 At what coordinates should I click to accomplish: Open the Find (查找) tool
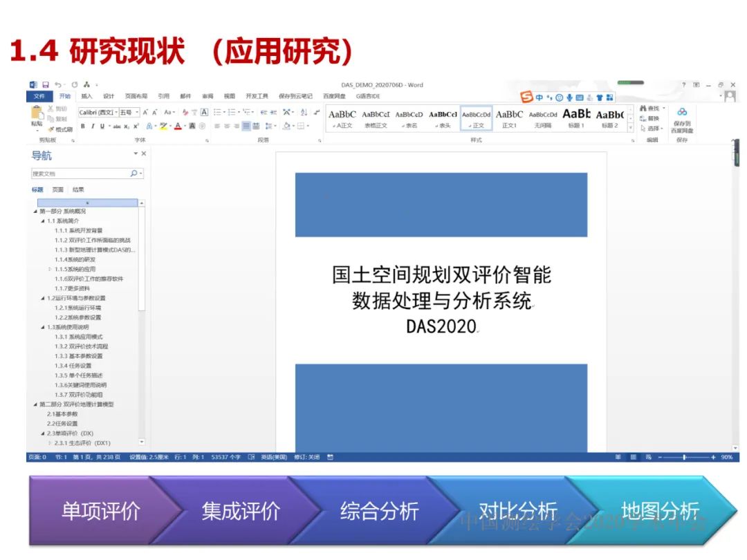tap(651, 109)
